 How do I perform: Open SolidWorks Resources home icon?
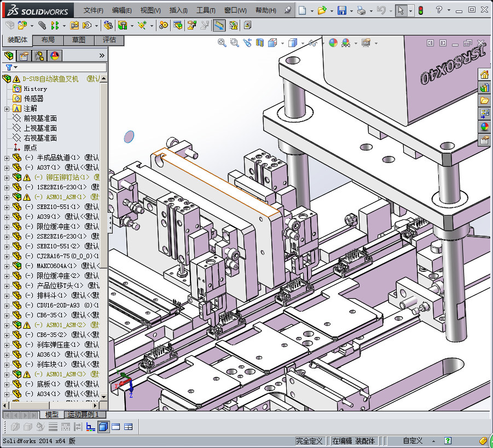pyautogui.click(x=484, y=74)
